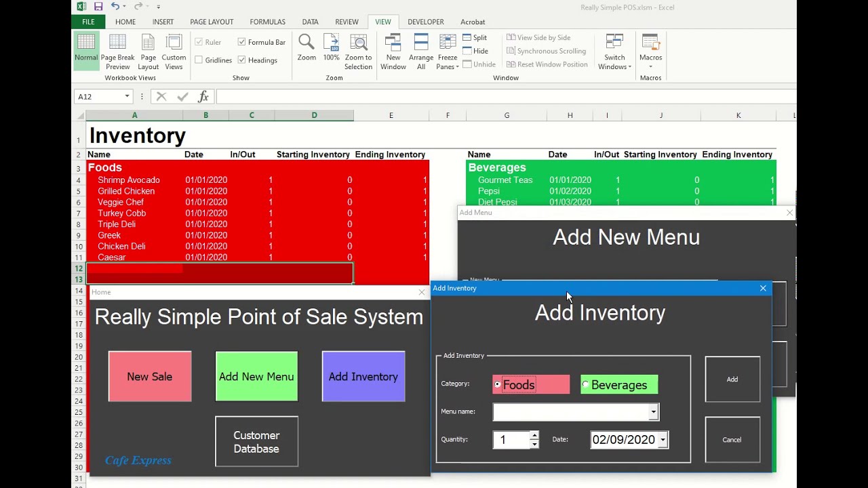Click the Excel application icon

click(x=81, y=7)
